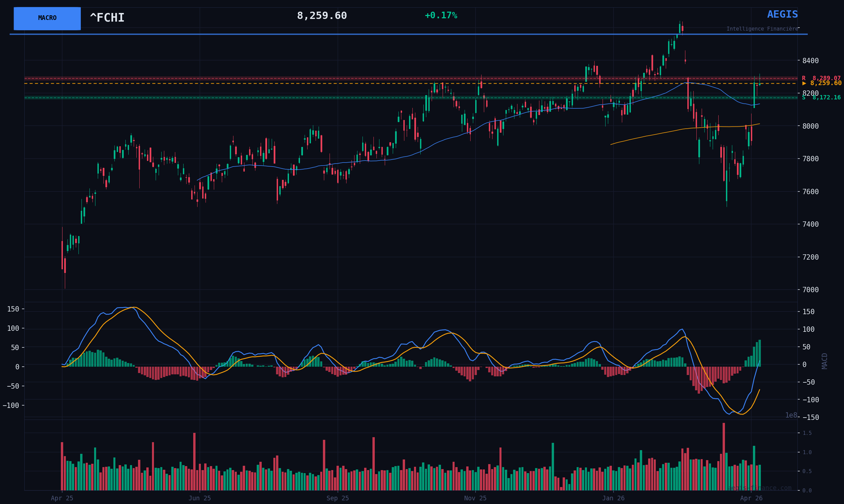
Task: Click the 1e8 volume scale label
Action: click(791, 415)
